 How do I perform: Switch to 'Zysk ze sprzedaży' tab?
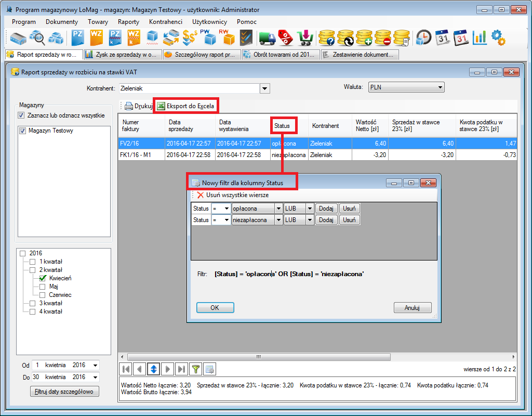[x=121, y=54]
